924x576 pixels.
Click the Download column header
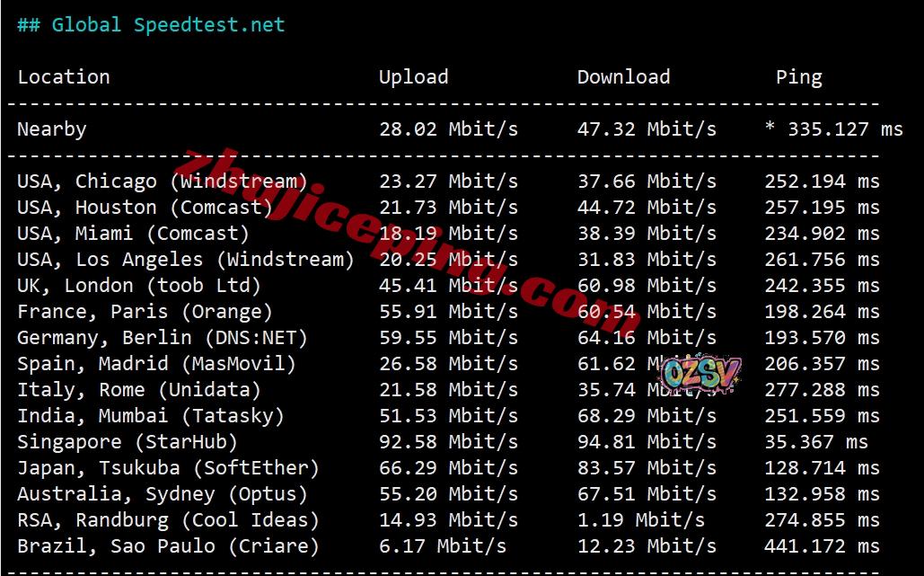[623, 77]
